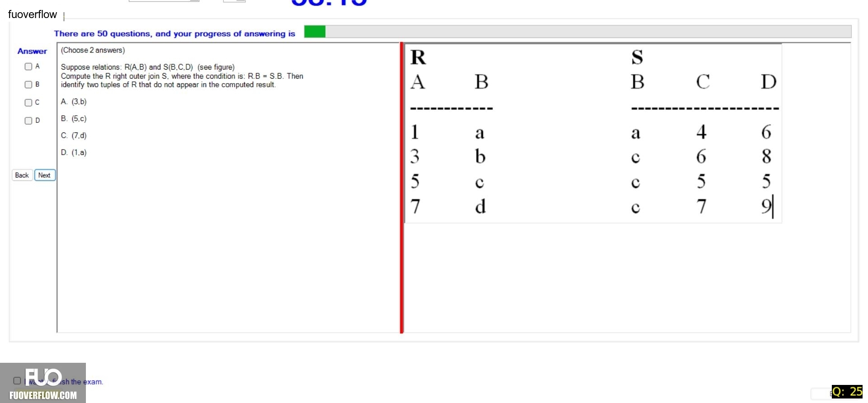The width and height of the screenshot is (868, 403).
Task: Click the R relation heading in figure
Action: [x=418, y=57]
